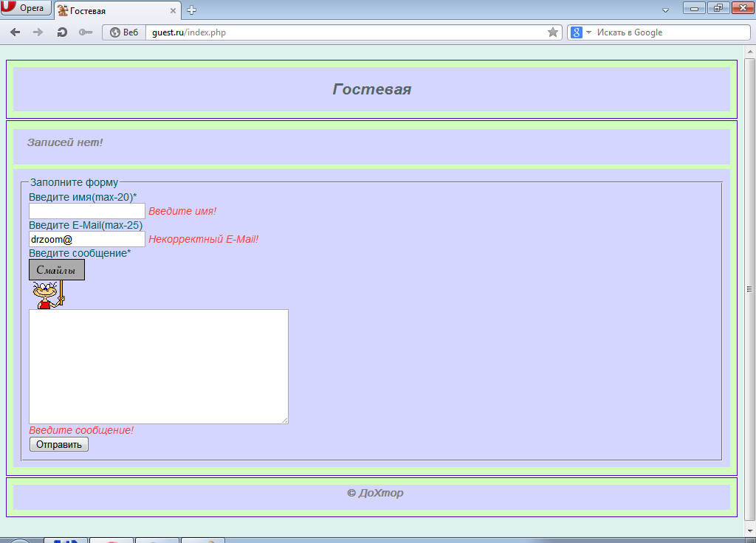The height and width of the screenshot is (543, 756).
Task: Click the smiley character holding a sign
Action: (x=48, y=294)
